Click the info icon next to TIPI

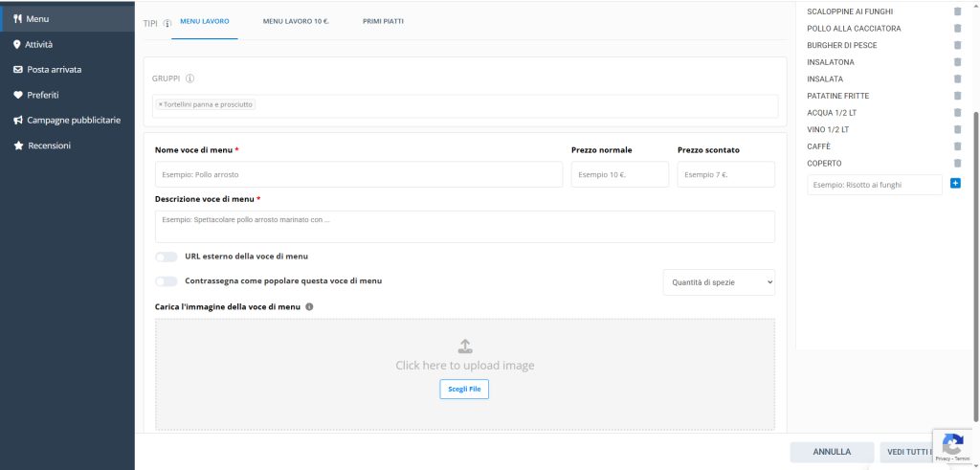[167, 22]
